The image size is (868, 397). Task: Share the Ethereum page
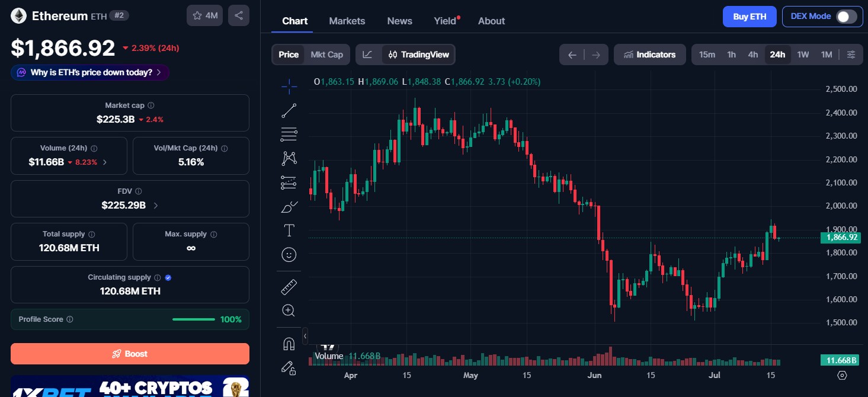coord(239,15)
